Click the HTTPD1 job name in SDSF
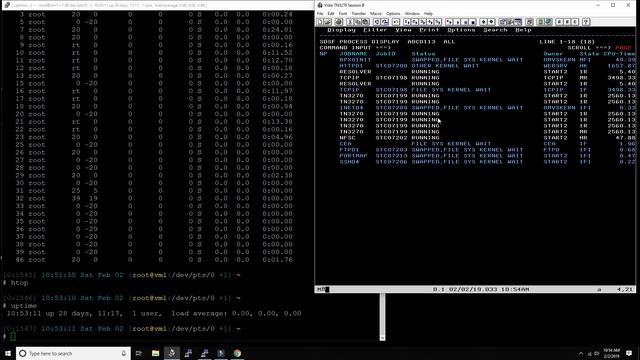 tap(351, 66)
